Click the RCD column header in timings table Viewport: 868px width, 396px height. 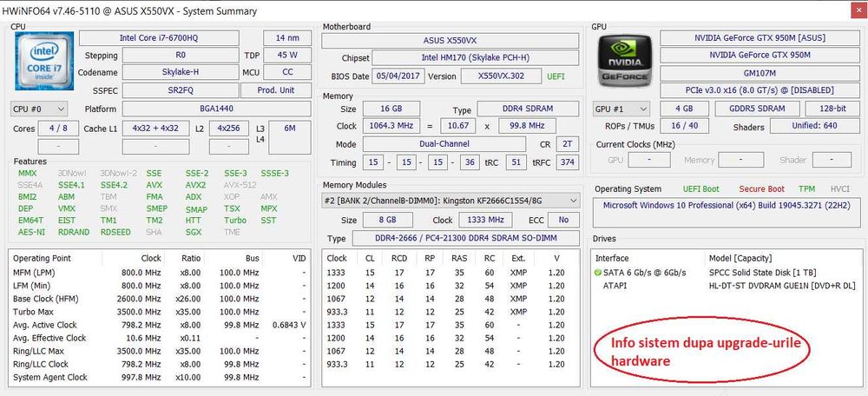click(x=399, y=259)
